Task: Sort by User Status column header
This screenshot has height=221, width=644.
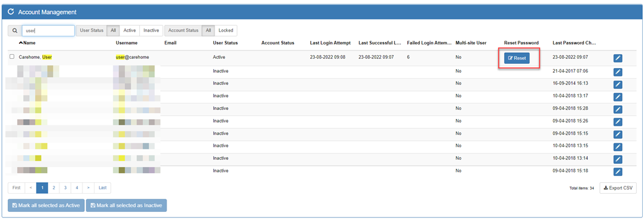Action: (x=225, y=42)
